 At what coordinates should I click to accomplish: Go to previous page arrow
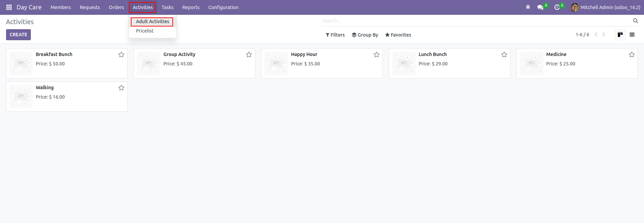coord(596,35)
